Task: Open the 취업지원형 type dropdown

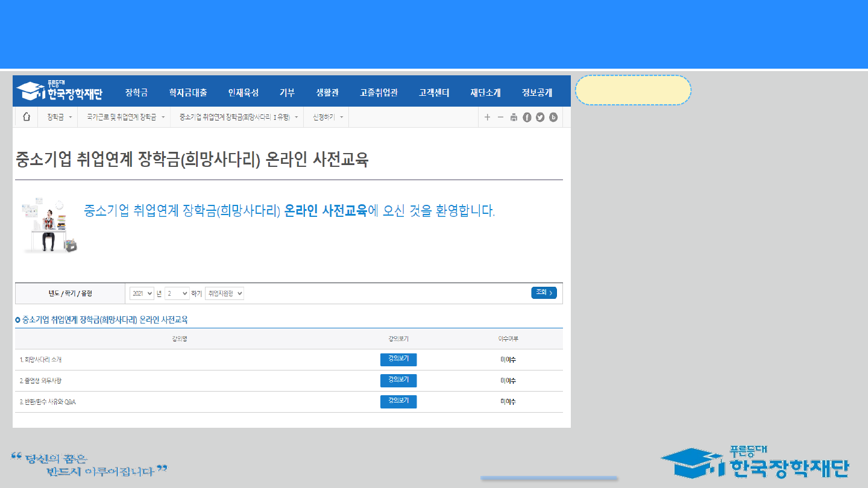Action: coord(224,293)
